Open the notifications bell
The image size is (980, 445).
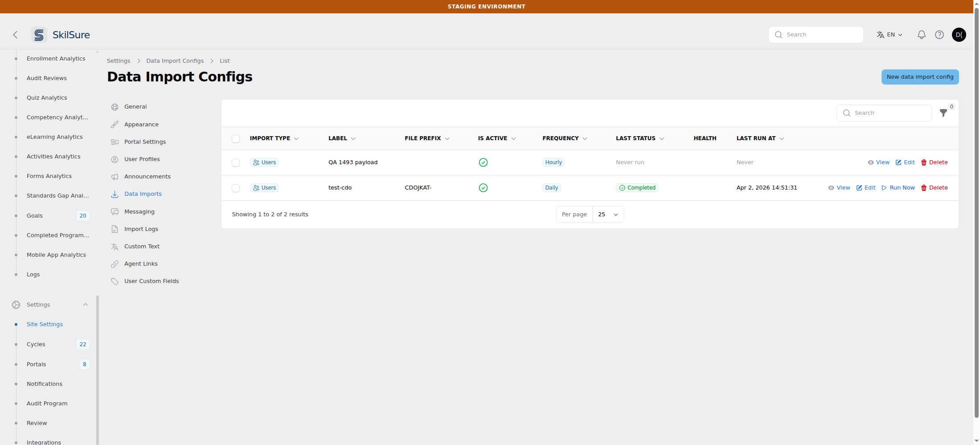tap(922, 35)
